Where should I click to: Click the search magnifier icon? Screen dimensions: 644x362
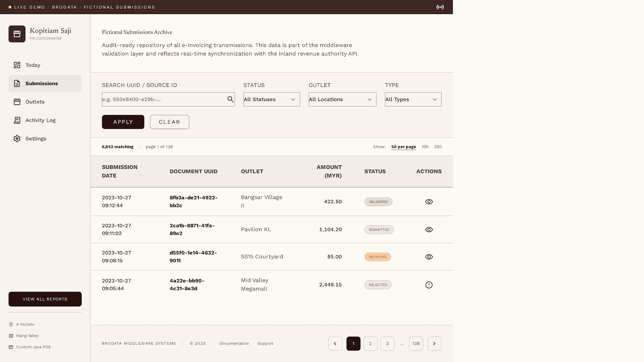(231, 99)
